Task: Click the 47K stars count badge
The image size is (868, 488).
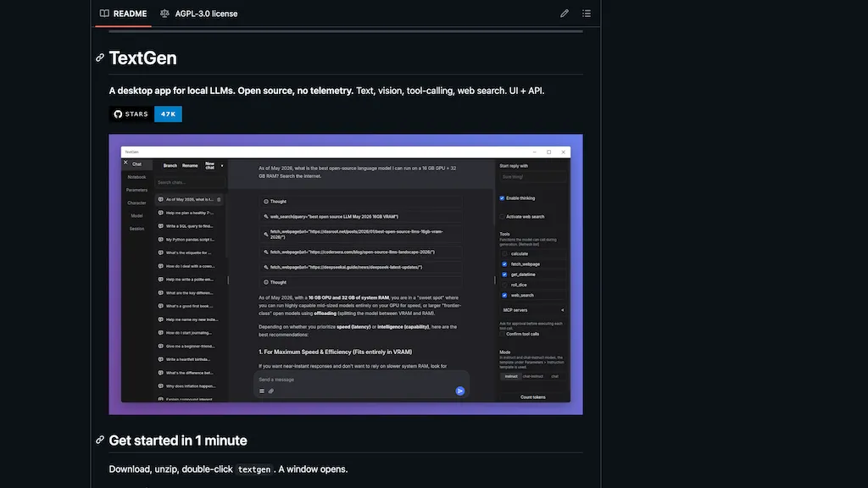Action: pos(169,114)
